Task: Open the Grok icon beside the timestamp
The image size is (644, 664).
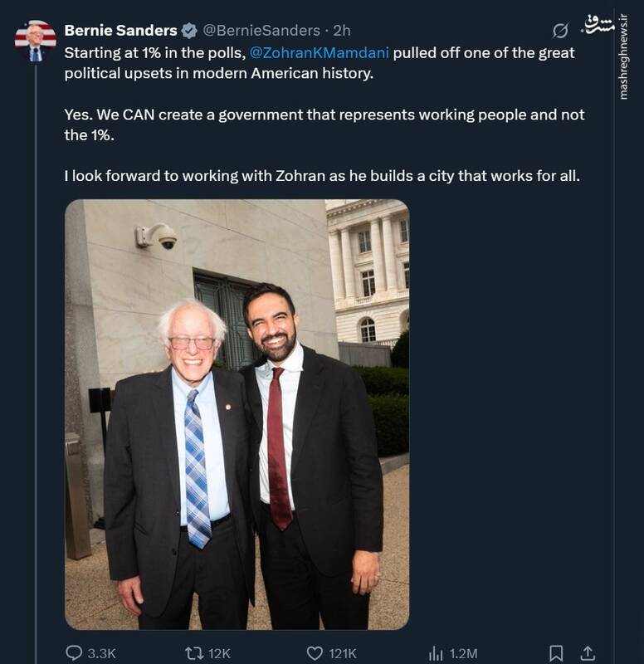Action: [561, 31]
